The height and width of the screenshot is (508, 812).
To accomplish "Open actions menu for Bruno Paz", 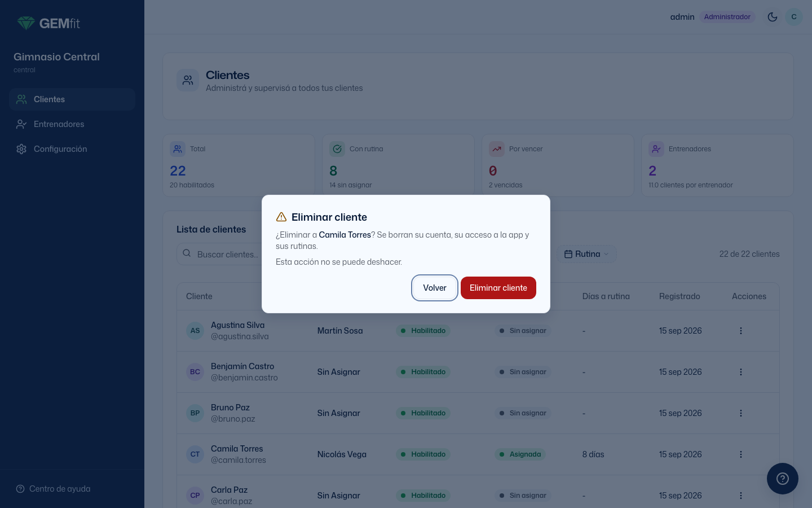I will (741, 413).
